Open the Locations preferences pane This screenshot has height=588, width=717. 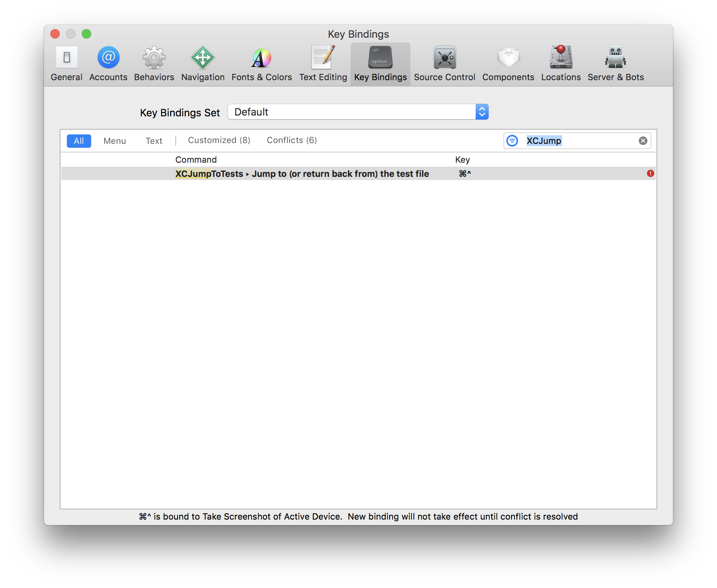tap(561, 64)
